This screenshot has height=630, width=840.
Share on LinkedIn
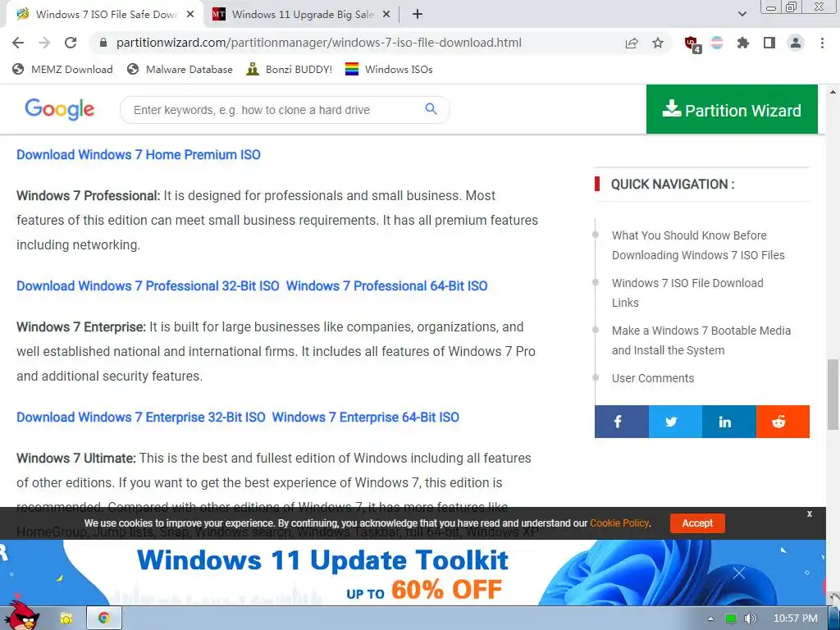[729, 422]
